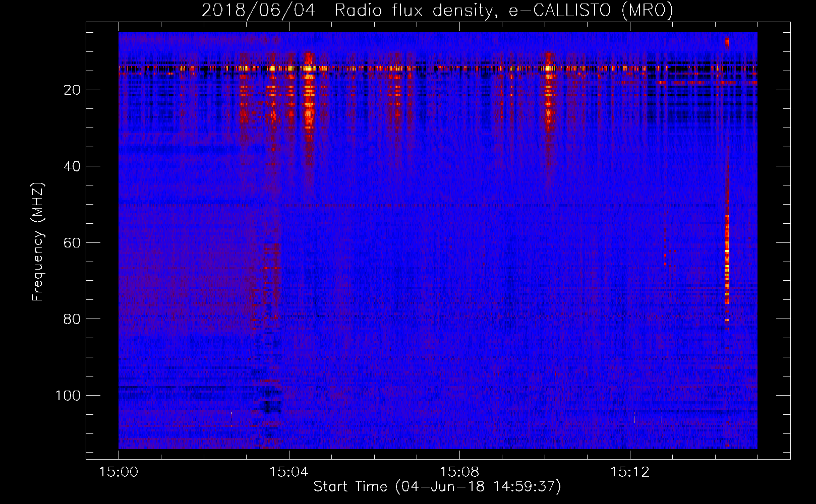Click the '40' frequency tick label

(x=72, y=166)
